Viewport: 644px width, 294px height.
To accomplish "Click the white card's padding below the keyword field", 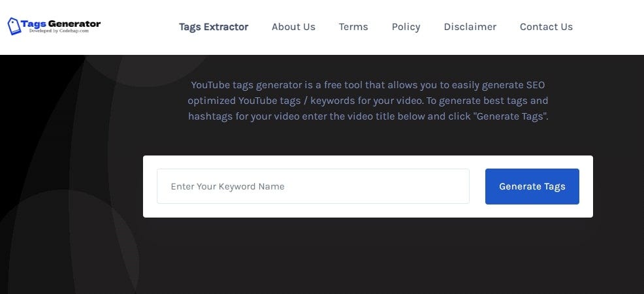I will (x=313, y=210).
